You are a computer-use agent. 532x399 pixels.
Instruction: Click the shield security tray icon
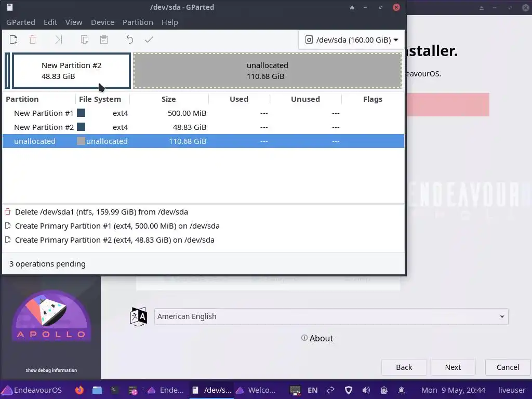[x=349, y=390]
